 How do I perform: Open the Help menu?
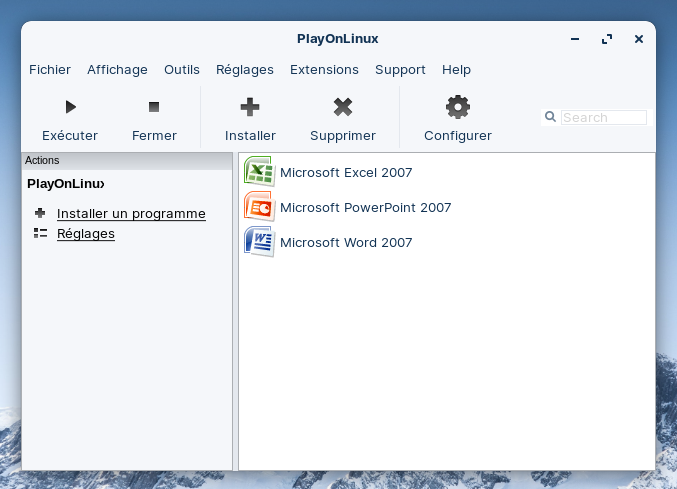[x=456, y=69]
